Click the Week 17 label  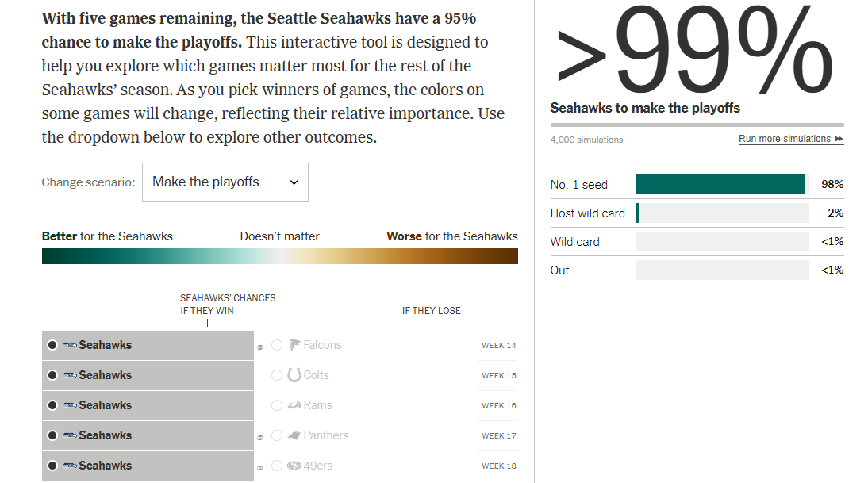tap(498, 435)
